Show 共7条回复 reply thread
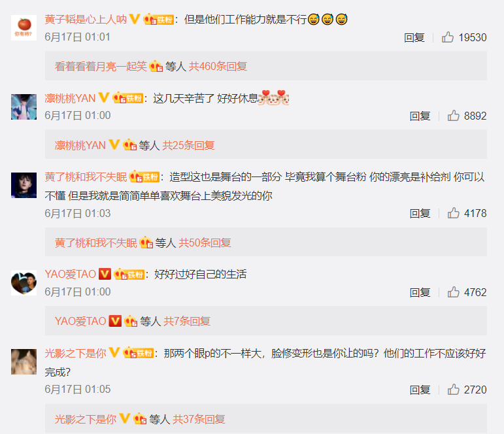 point(187,321)
